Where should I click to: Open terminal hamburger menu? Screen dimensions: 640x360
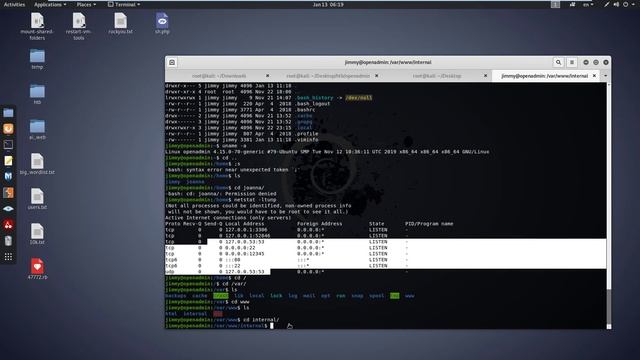coord(572,62)
